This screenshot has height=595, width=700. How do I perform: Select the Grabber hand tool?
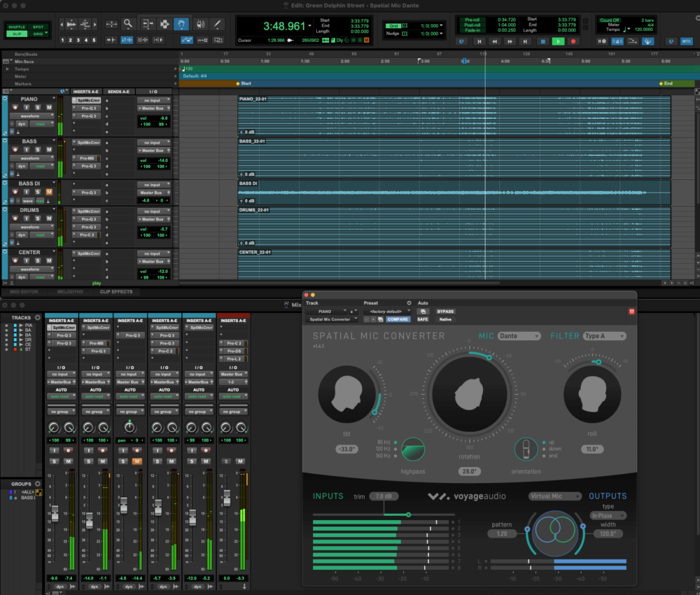point(181,24)
